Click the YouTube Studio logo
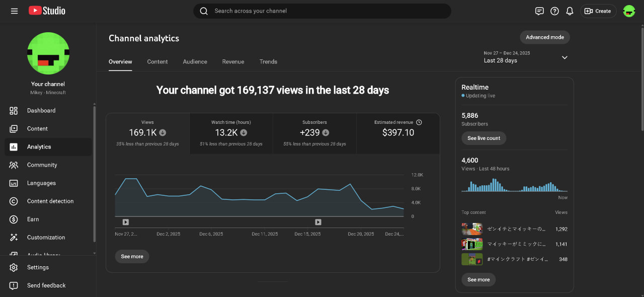 [47, 11]
